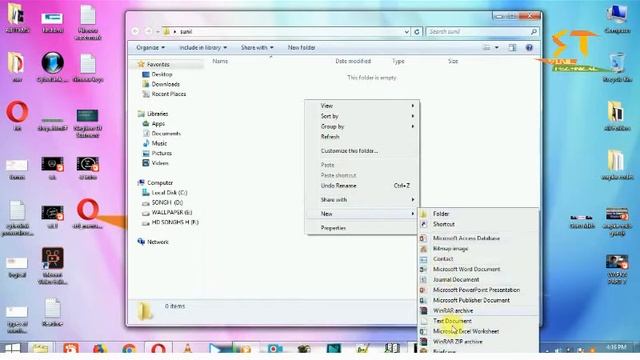
Task: Click the Explorer search box
Action: [482, 31]
